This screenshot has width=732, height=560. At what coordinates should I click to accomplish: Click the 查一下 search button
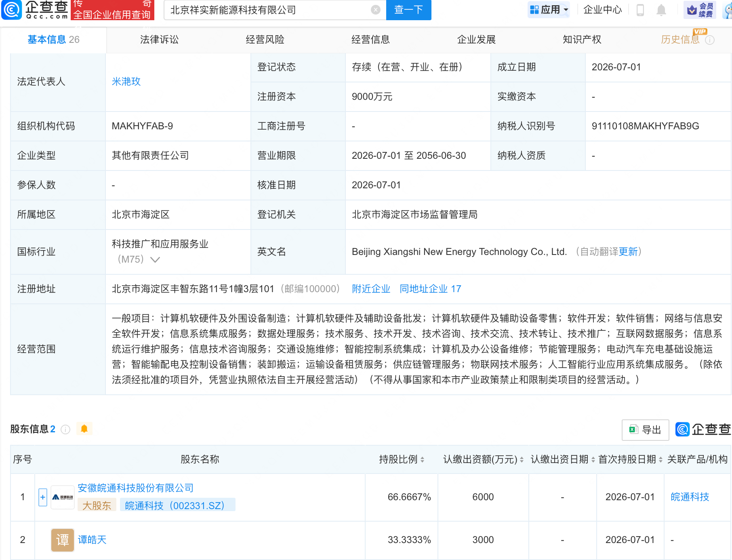[x=408, y=10]
